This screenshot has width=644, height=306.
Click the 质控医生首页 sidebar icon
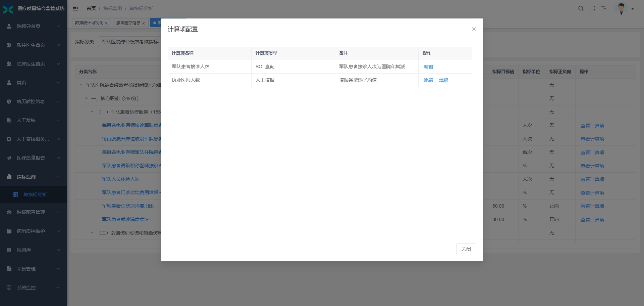(9, 45)
